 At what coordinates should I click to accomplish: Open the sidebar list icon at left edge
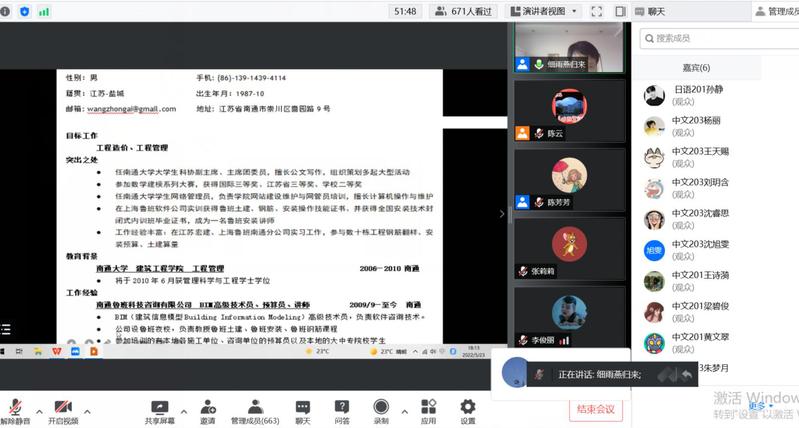click(6, 330)
